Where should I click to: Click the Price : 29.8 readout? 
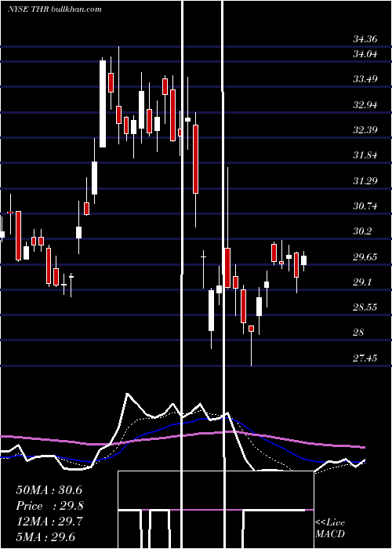[x=50, y=506]
